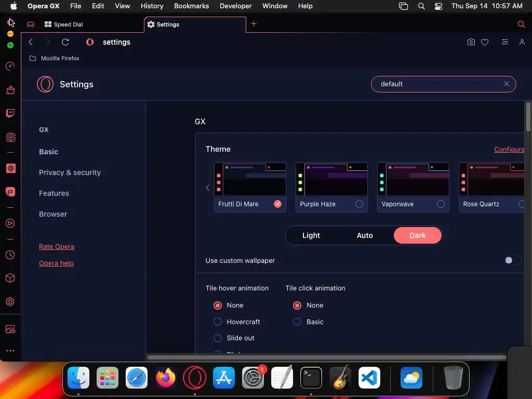Click the horizontal page scrollbar
Screen dimensions: 532x399
point(326,357)
